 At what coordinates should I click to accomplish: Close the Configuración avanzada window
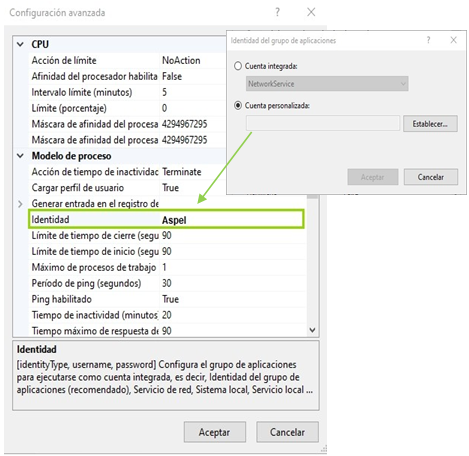(x=311, y=12)
